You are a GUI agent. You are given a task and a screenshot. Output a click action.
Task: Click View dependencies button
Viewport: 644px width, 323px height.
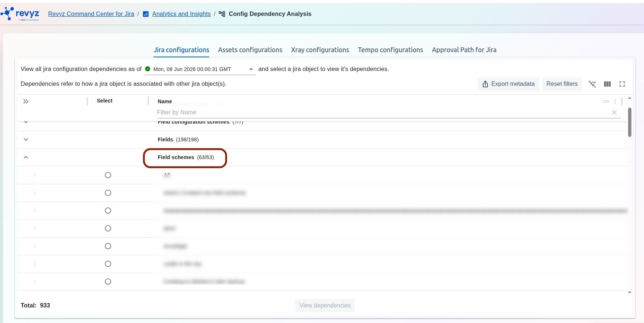pyautogui.click(x=325, y=306)
